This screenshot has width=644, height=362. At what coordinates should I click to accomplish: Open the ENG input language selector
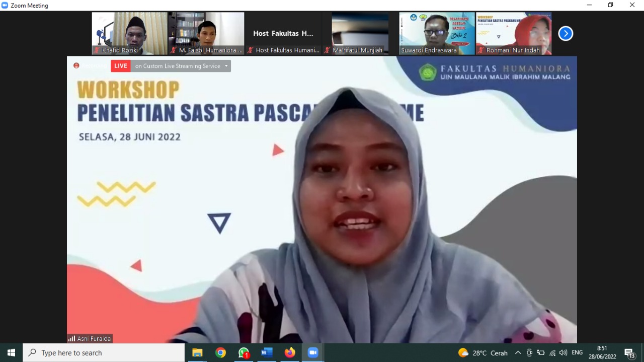tap(577, 353)
